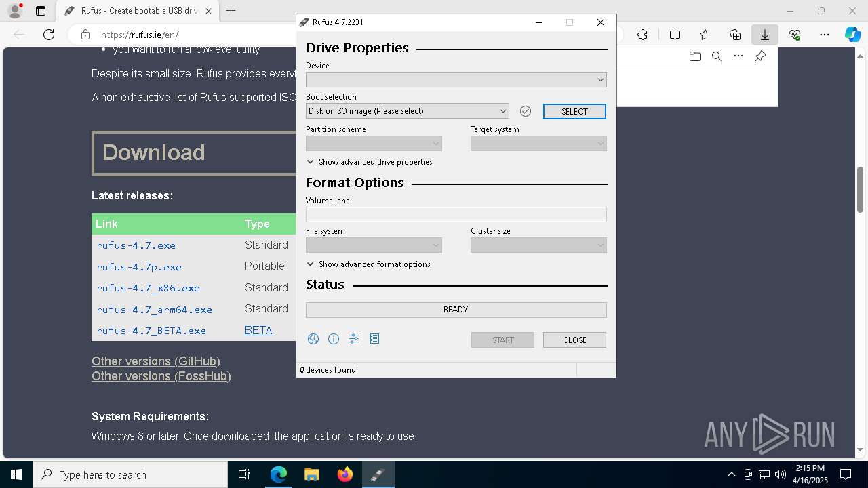Open Edge downloads icon in toolbar

point(765,35)
